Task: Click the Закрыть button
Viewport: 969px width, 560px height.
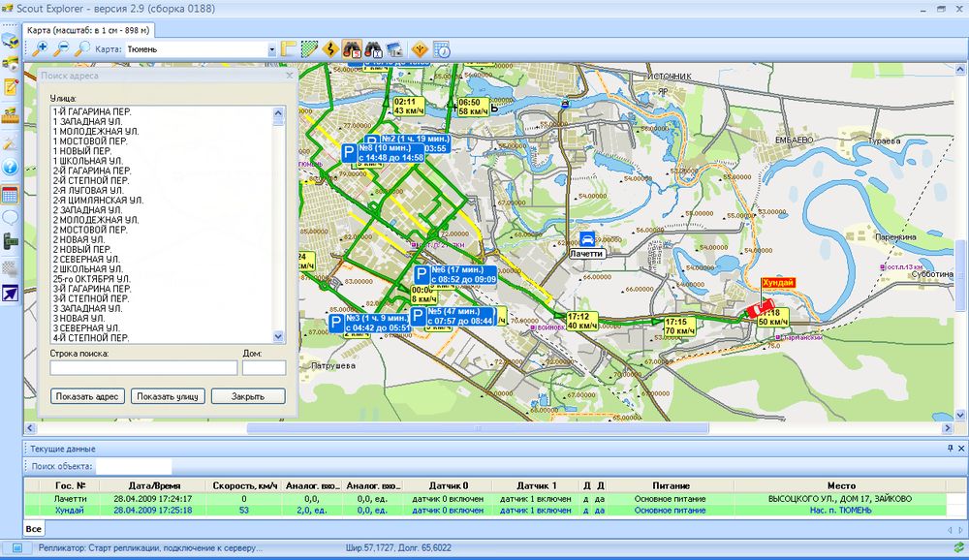Action: coord(248,396)
